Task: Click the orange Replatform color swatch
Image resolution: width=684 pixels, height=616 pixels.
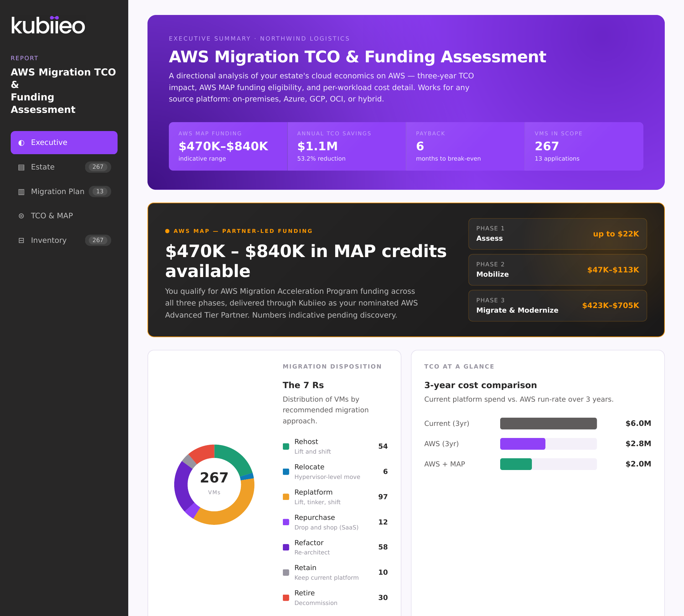Action: pyautogui.click(x=286, y=497)
